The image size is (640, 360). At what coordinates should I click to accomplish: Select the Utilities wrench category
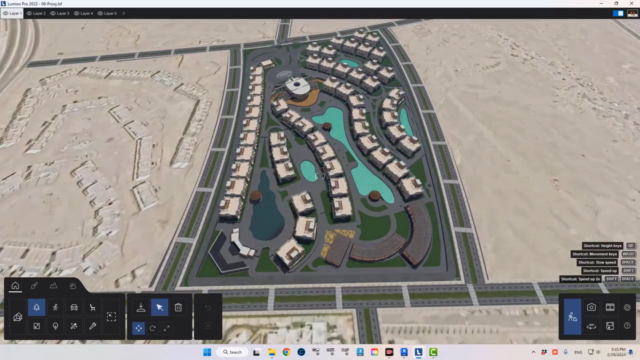pos(93,326)
